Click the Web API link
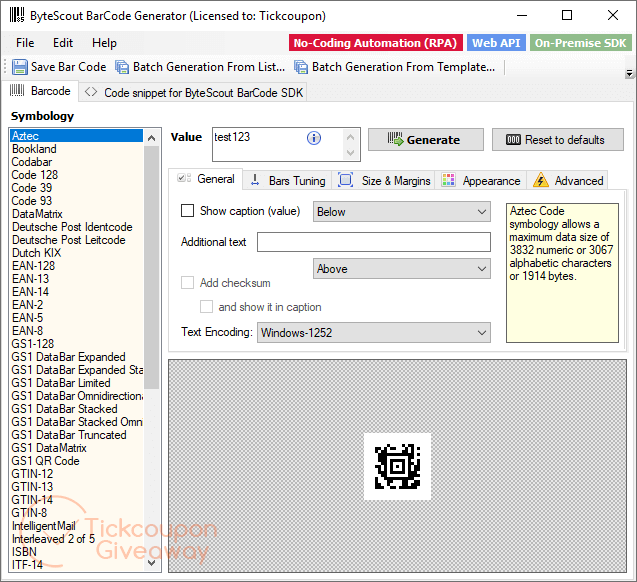 [496, 43]
